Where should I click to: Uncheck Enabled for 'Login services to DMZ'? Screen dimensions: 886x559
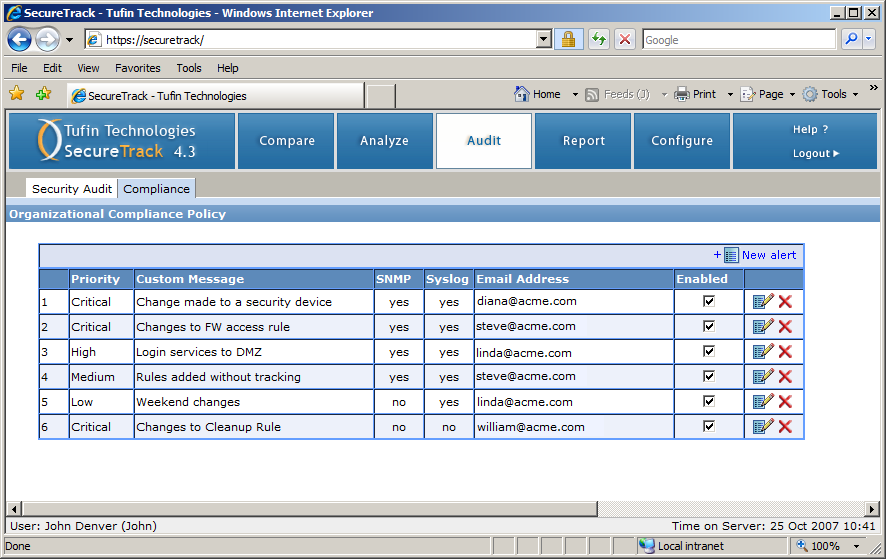(x=709, y=351)
